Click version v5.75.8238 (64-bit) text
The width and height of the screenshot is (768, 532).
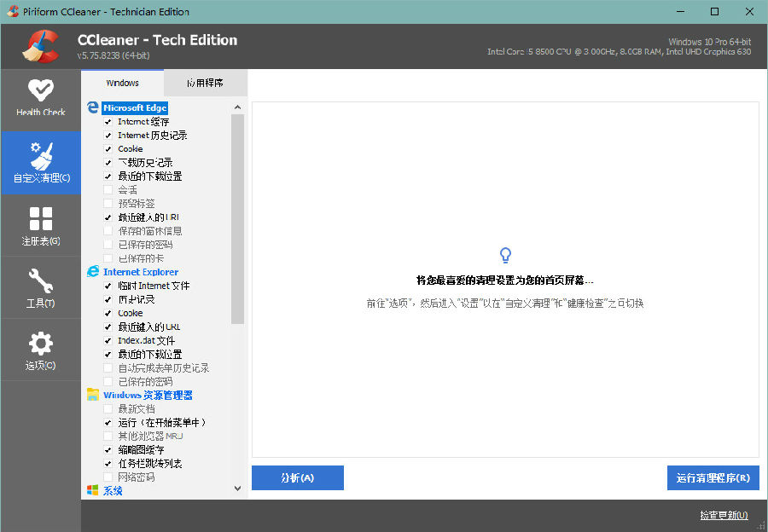[113, 55]
